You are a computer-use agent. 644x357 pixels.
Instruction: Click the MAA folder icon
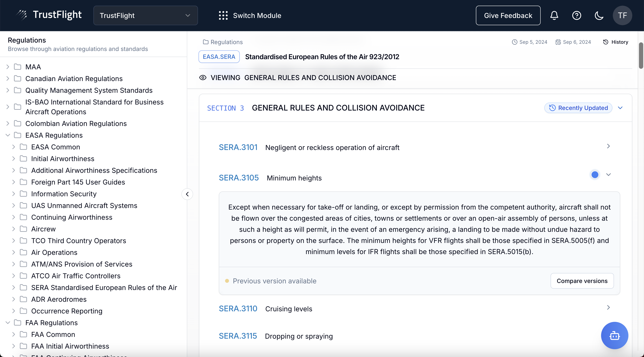click(x=18, y=67)
